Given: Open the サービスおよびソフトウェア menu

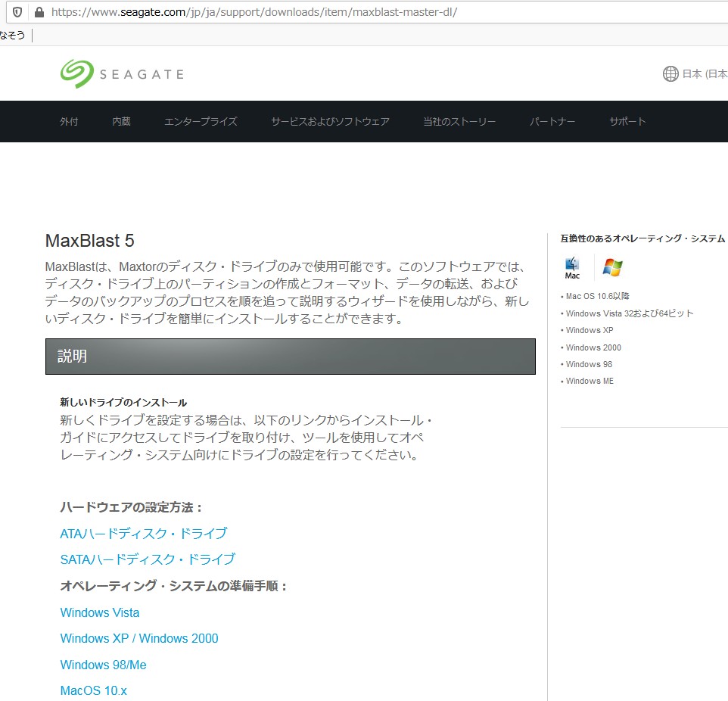Looking at the screenshot, I should click(330, 121).
